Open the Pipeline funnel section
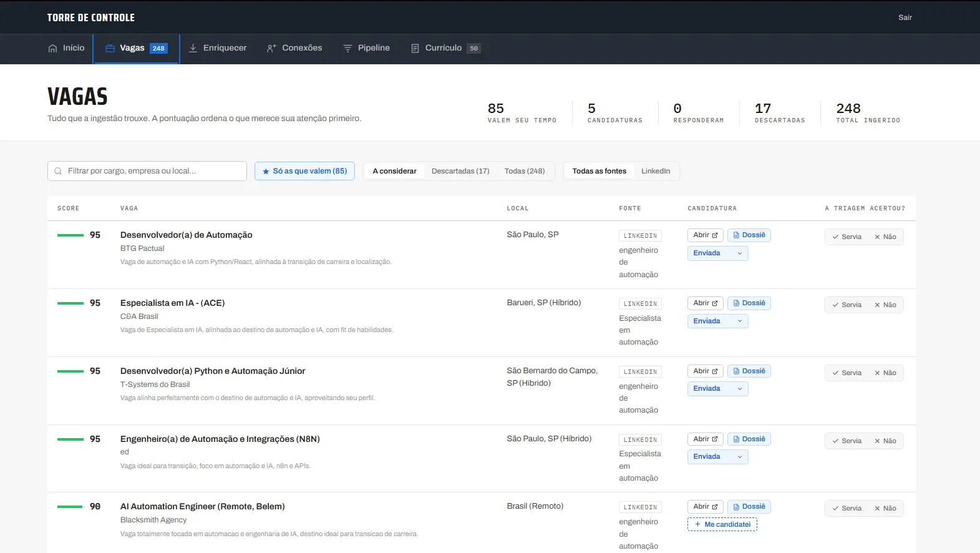This screenshot has width=980, height=553. [x=366, y=48]
